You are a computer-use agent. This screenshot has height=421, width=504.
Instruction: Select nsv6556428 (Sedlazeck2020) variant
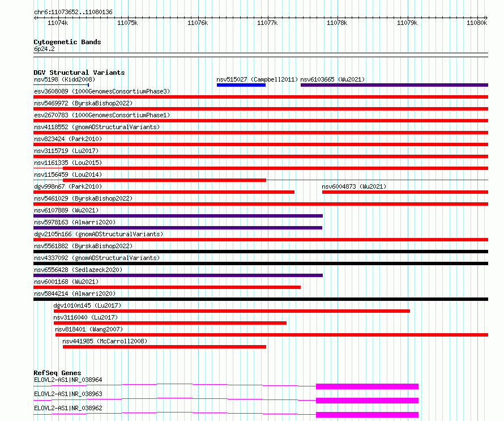pyautogui.click(x=78, y=270)
